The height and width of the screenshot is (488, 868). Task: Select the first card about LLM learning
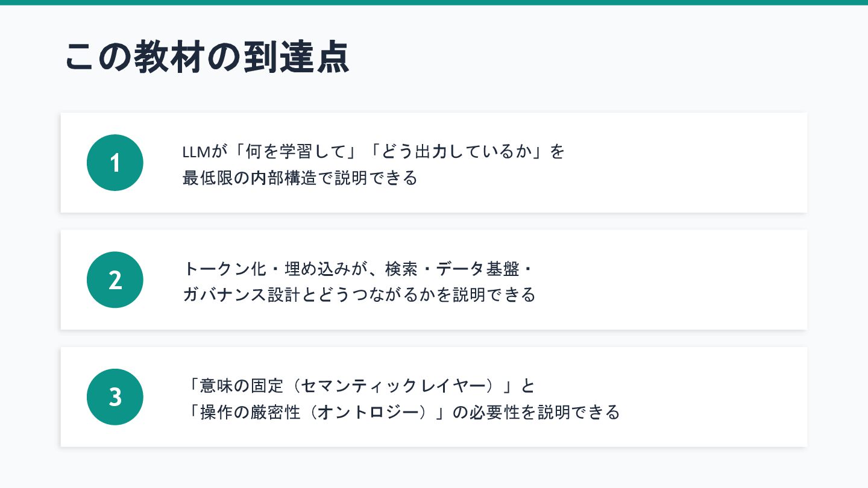pos(434,163)
